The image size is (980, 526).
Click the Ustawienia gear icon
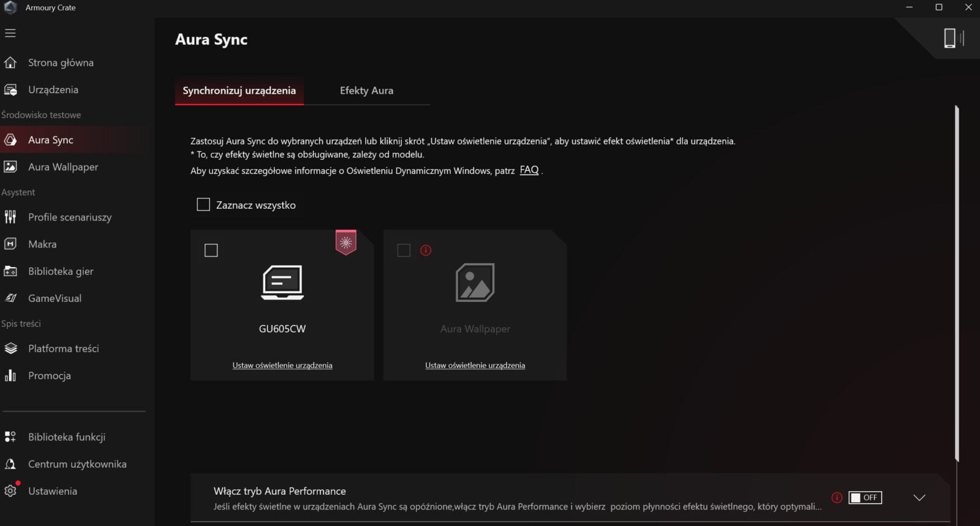(10, 490)
